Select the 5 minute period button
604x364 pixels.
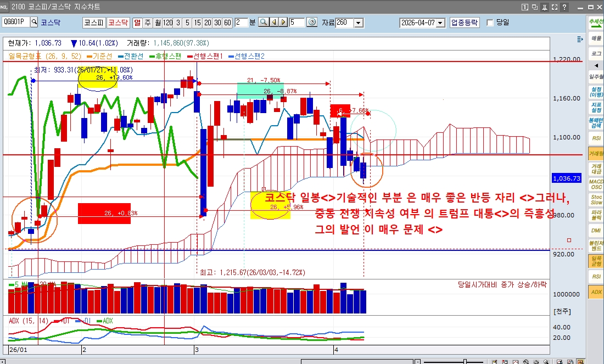(x=188, y=23)
